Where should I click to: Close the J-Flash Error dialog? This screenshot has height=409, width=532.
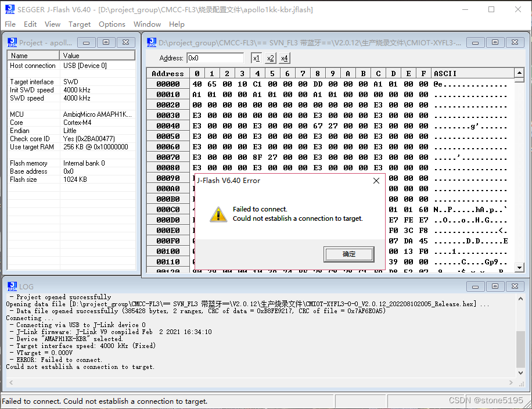point(376,181)
